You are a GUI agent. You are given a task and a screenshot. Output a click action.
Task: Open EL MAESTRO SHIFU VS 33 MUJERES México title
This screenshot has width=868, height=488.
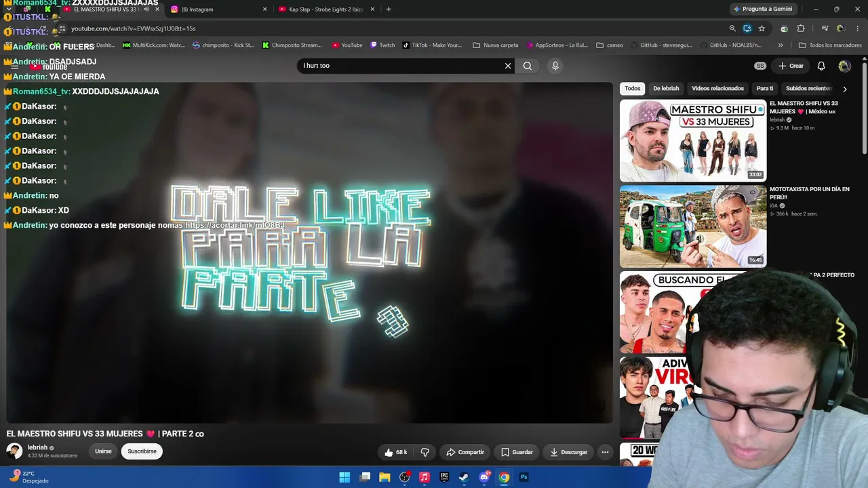click(804, 107)
